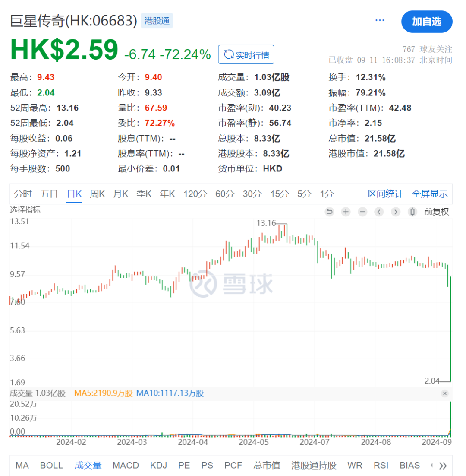Click the latest tall volume bar
Viewport: 466px width, 476px height.
tap(450, 419)
